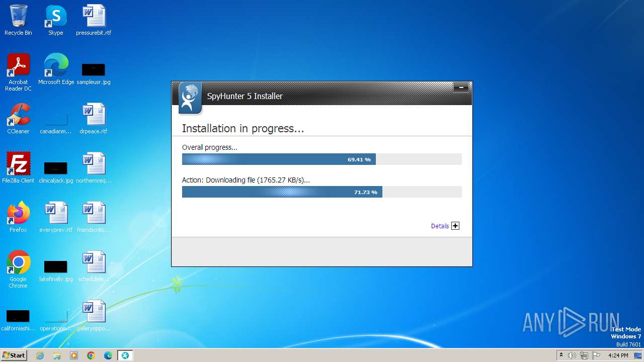Select sampleusr.jpg image file
Viewport: 644px width, 362px height.
94,73
